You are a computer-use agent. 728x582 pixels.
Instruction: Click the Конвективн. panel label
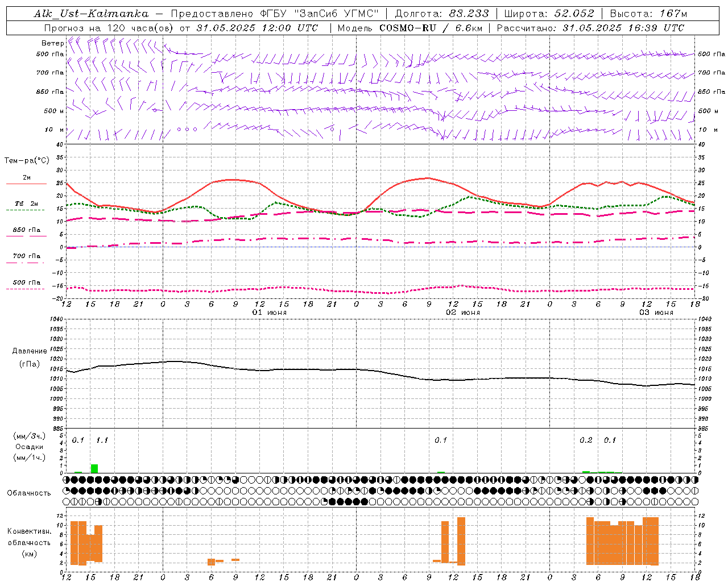pos(29,531)
